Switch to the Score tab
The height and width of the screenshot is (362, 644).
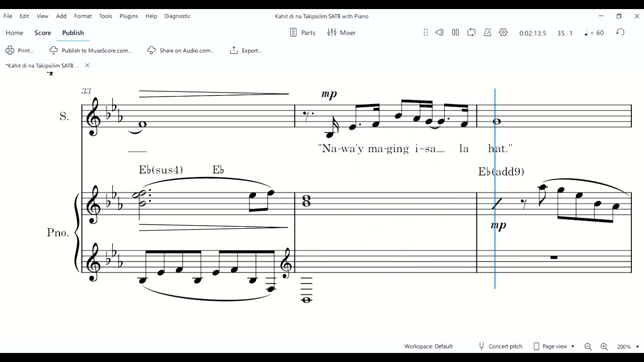(x=43, y=33)
